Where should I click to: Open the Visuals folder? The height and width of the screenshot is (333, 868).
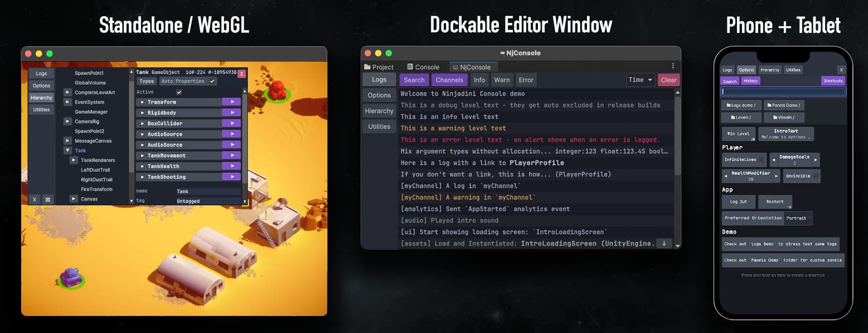coord(784,117)
